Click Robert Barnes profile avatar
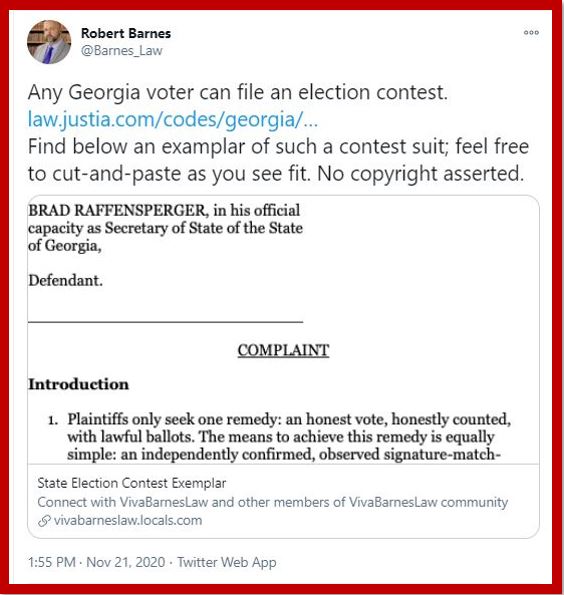Screen dimensions: 564x595 pyautogui.click(x=49, y=42)
